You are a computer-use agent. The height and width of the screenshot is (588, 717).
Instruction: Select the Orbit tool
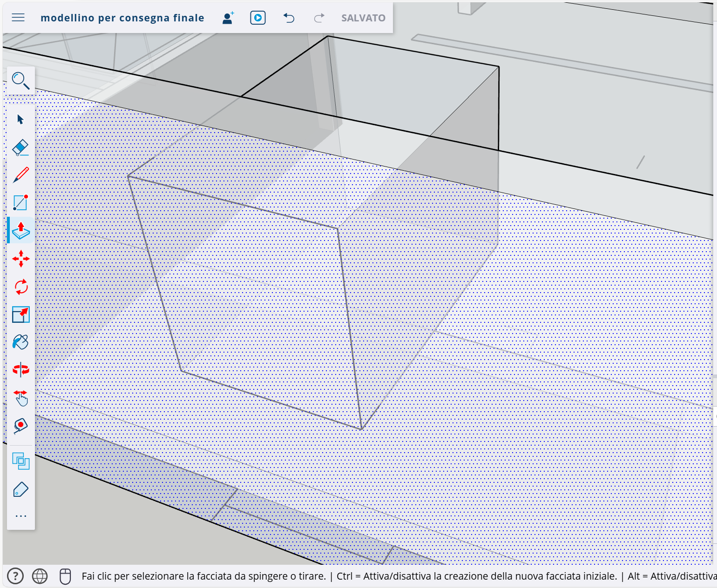coord(20,370)
